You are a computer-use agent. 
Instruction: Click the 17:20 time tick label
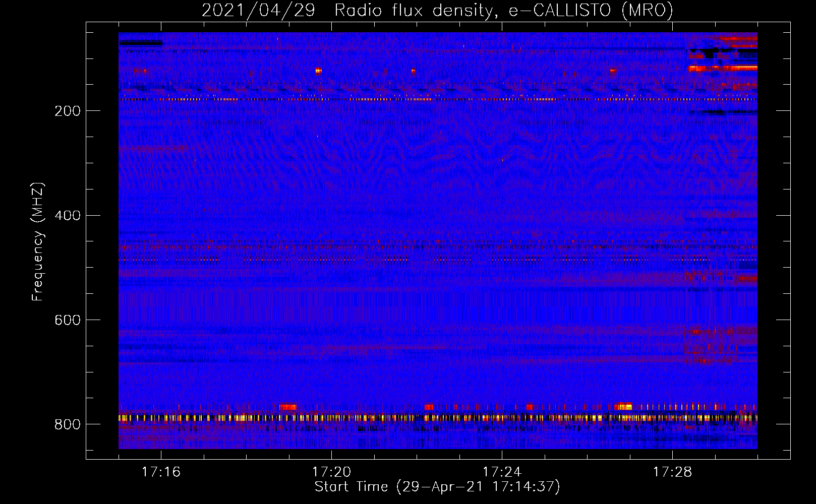click(331, 472)
